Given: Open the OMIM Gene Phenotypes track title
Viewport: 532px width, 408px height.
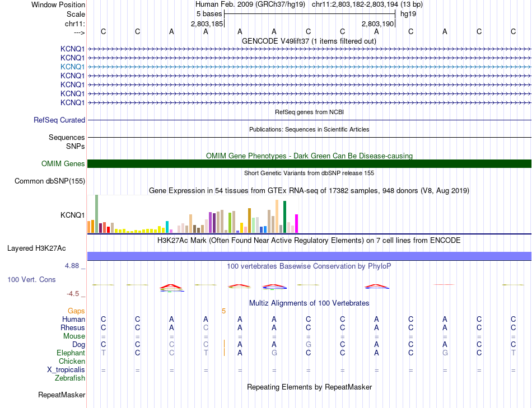Looking at the screenshot, I should point(309,156).
